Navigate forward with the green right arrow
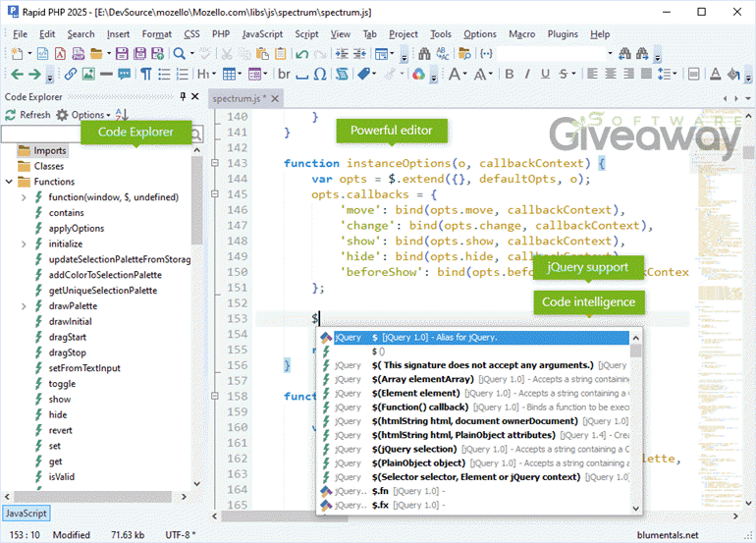Image resolution: width=756 pixels, height=543 pixels. (x=34, y=75)
